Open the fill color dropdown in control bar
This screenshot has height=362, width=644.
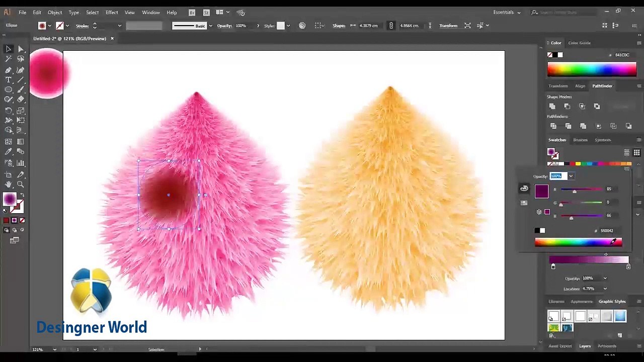click(x=49, y=26)
